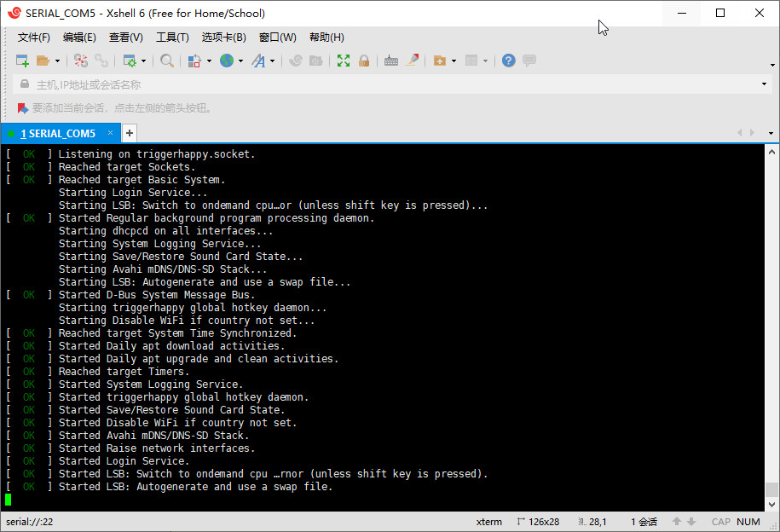780x532 pixels.
Task: Click the virtual keyboard icon
Action: (391, 61)
